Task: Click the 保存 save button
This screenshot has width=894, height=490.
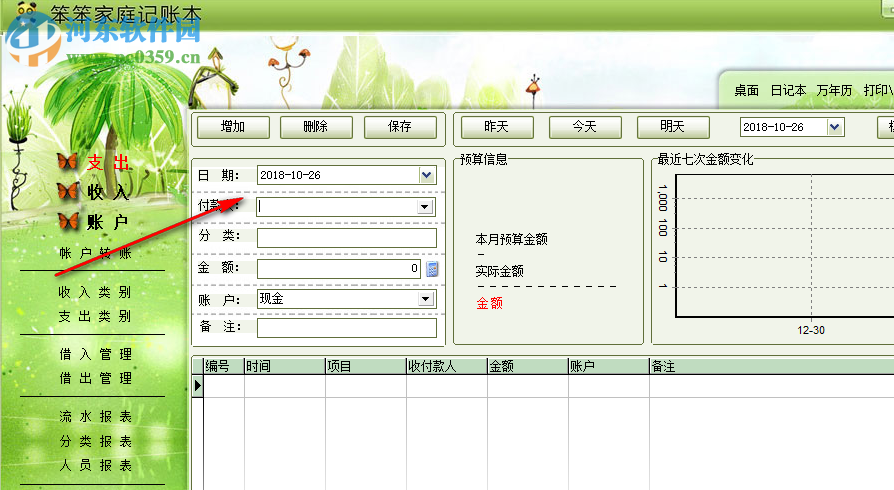Action: coord(400,127)
